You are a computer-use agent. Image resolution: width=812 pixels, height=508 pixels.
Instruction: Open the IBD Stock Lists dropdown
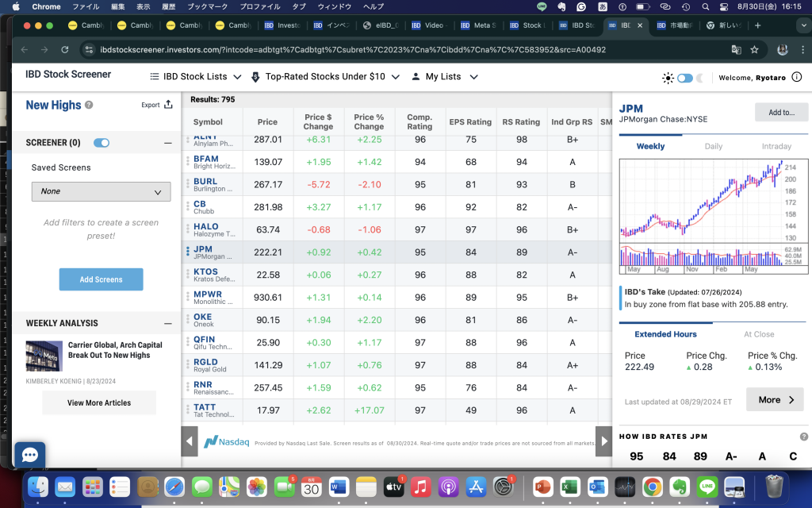(x=196, y=77)
